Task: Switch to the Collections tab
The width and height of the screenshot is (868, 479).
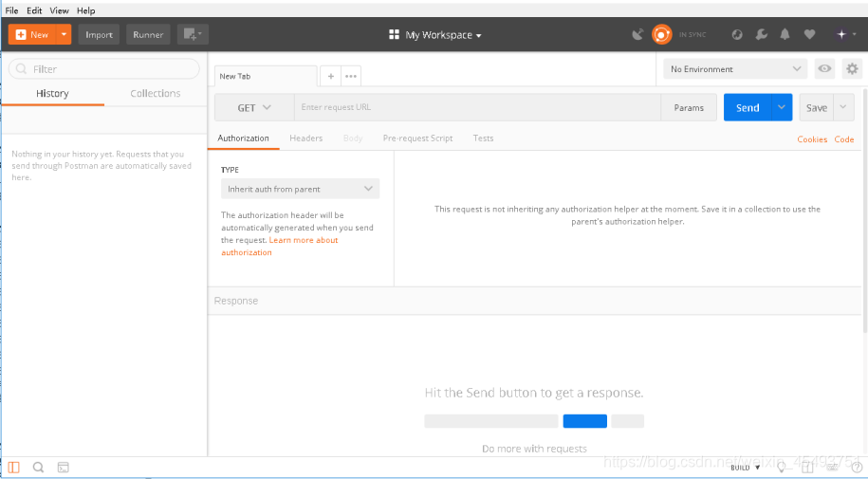Action: (x=156, y=93)
